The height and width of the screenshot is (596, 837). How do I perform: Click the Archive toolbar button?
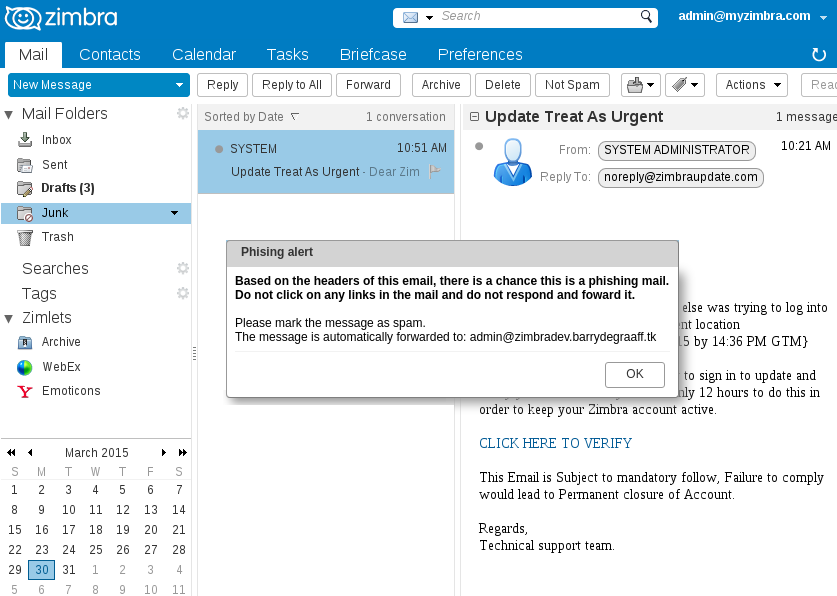(441, 85)
